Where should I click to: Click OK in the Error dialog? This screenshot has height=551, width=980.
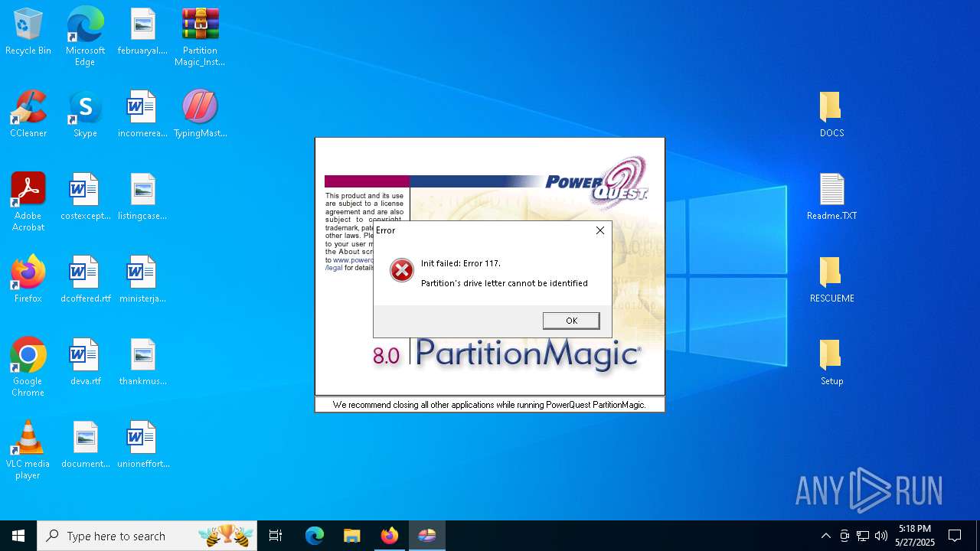(x=571, y=321)
